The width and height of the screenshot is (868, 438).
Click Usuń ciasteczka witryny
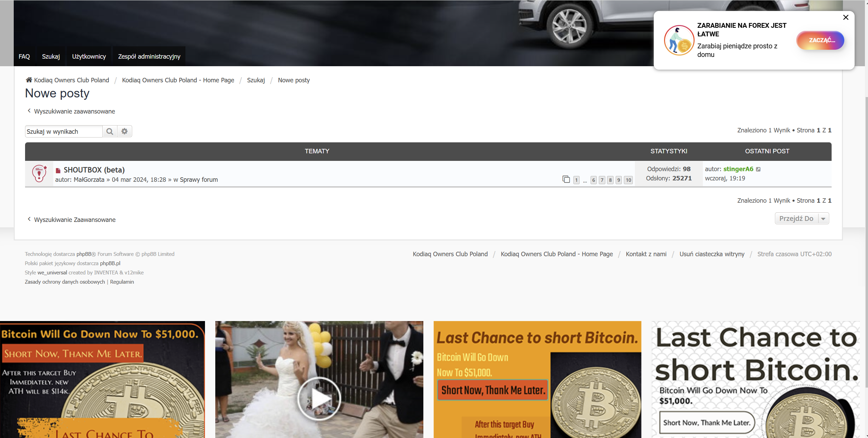pyautogui.click(x=712, y=254)
